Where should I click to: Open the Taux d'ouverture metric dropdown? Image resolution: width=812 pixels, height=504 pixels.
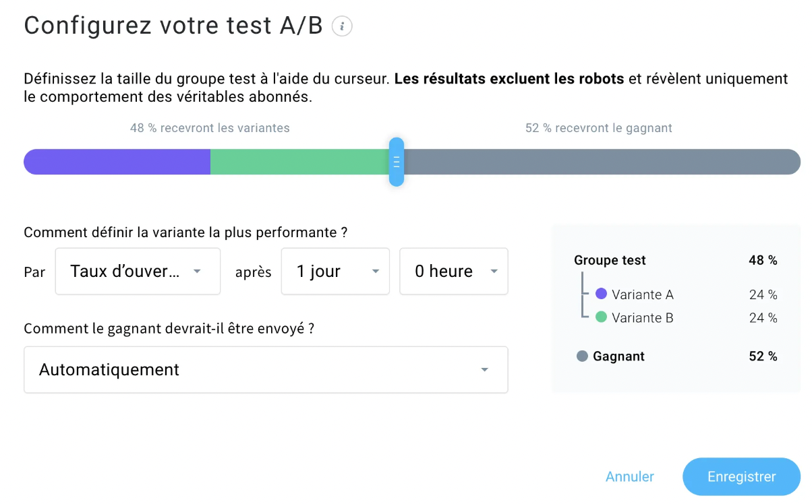(x=138, y=271)
